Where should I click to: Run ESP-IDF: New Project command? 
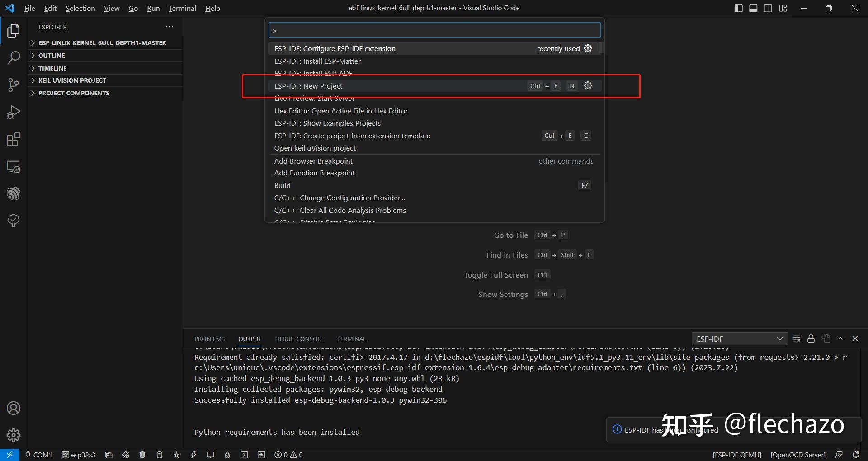[434, 86]
